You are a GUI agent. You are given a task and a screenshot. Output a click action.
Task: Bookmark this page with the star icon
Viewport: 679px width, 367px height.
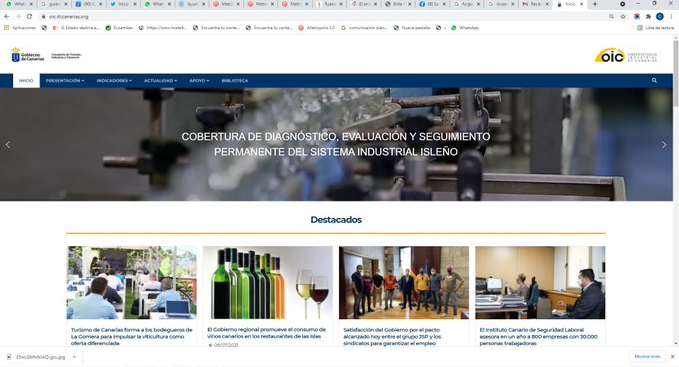(623, 16)
